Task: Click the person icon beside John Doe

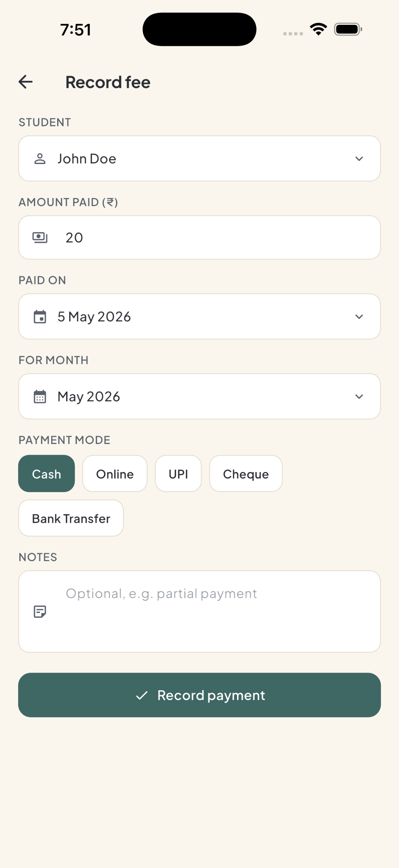Action: (40, 159)
